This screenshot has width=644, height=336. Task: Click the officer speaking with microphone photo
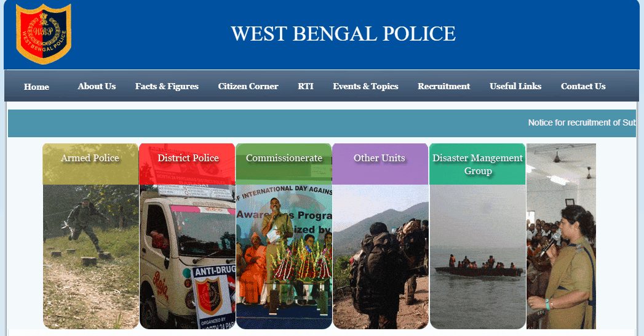pos(561,236)
